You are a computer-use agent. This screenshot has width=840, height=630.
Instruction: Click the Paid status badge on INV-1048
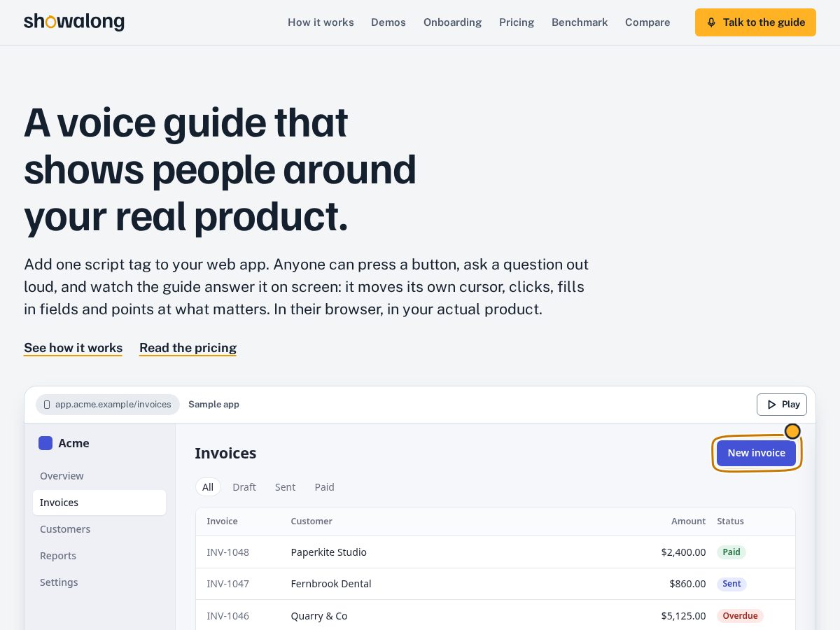[x=731, y=552]
